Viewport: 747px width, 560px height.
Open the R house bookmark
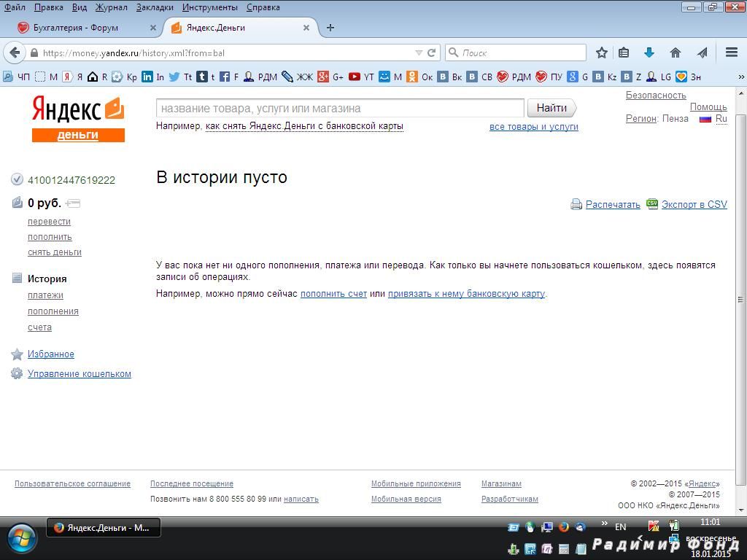pyautogui.click(x=98, y=77)
